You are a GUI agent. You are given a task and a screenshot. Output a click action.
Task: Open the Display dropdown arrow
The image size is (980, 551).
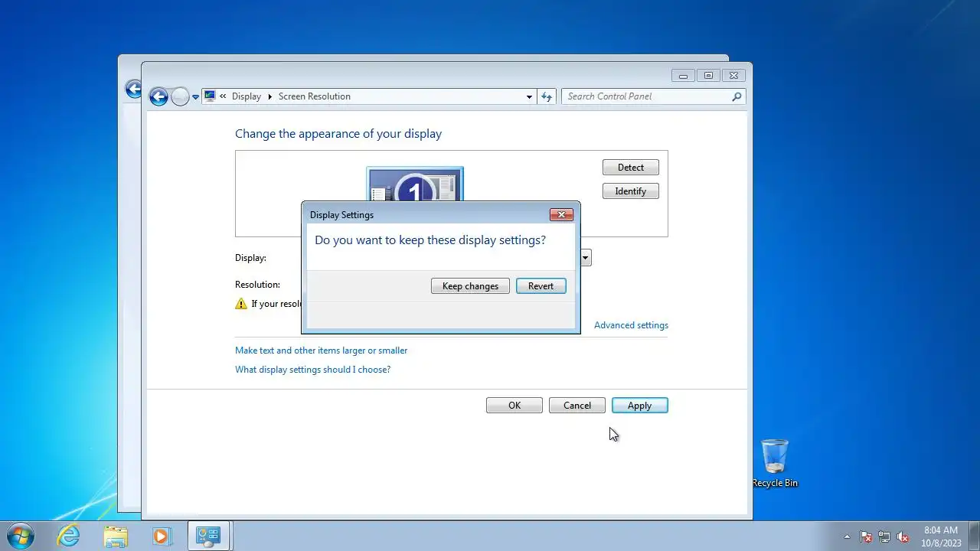coord(586,258)
